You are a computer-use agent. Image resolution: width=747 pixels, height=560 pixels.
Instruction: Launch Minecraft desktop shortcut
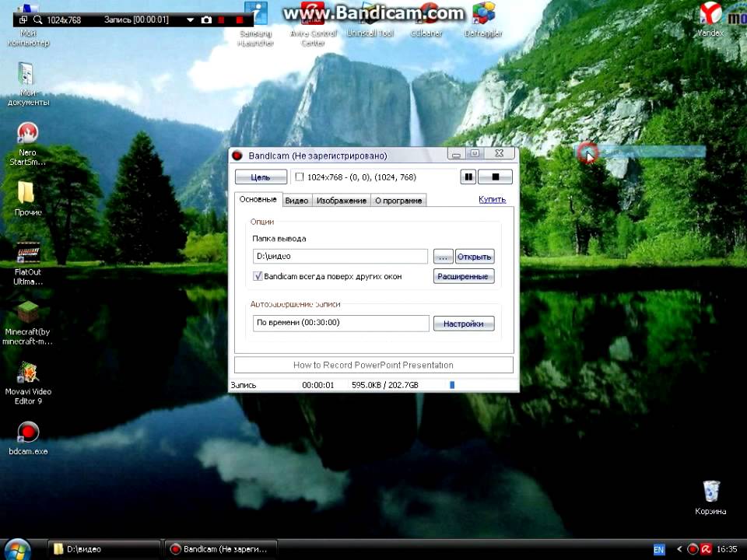[x=28, y=322]
